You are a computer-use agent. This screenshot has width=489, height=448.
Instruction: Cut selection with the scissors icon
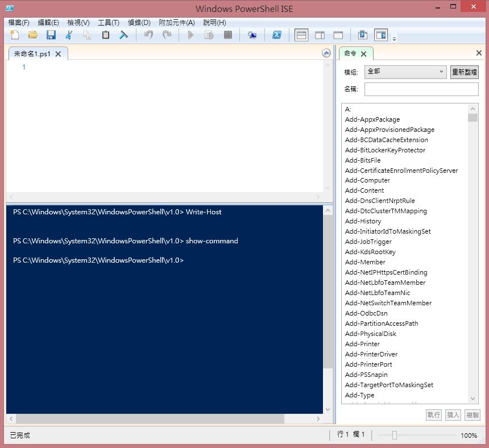(69, 35)
